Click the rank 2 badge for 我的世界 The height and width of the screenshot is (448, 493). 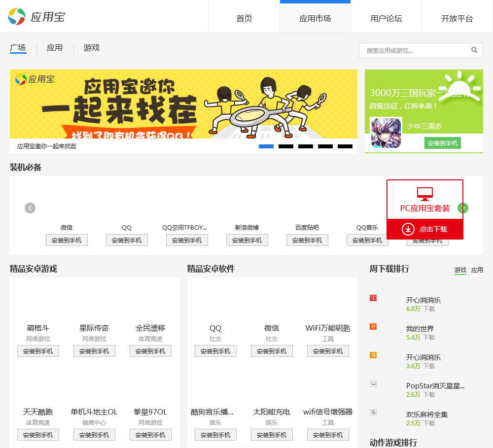(373, 326)
